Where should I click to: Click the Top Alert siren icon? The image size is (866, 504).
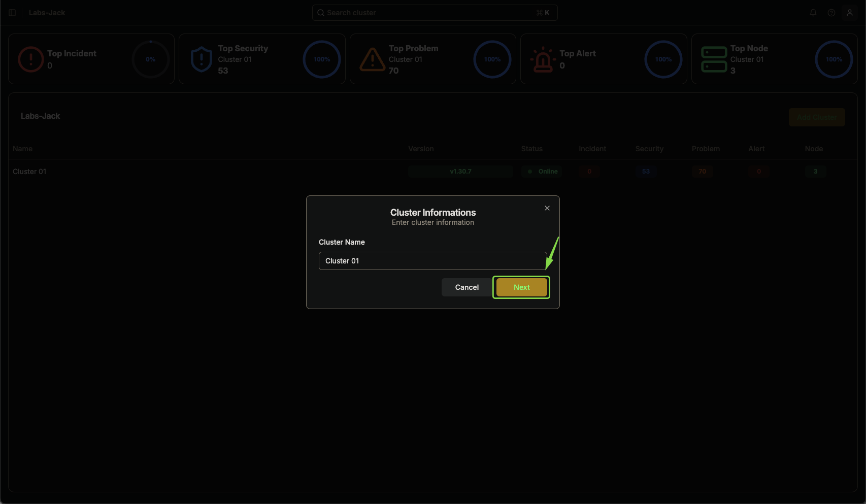tap(543, 59)
